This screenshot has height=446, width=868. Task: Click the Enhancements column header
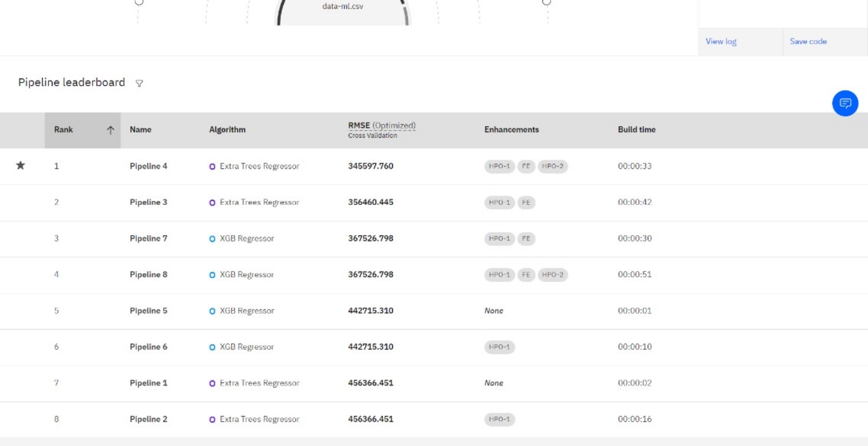[x=511, y=130]
